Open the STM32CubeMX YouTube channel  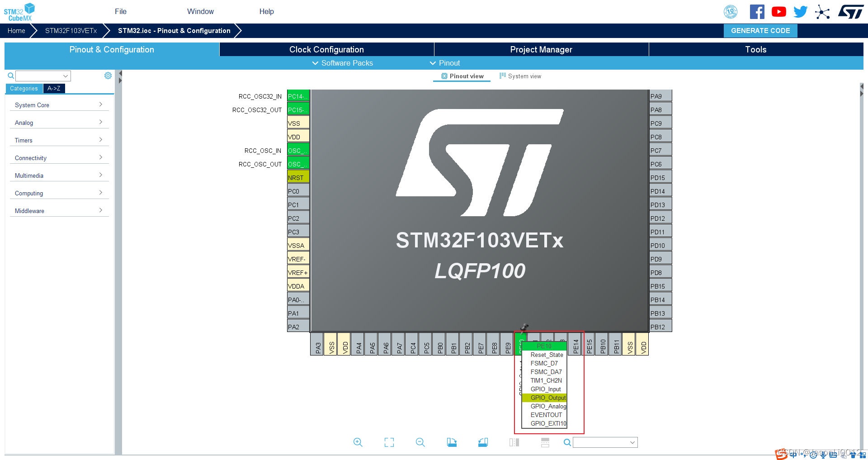click(778, 11)
